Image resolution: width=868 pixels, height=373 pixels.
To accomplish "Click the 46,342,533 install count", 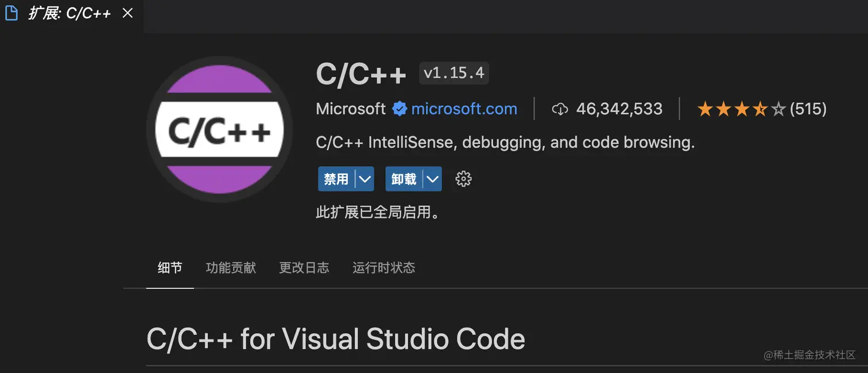I will (619, 109).
